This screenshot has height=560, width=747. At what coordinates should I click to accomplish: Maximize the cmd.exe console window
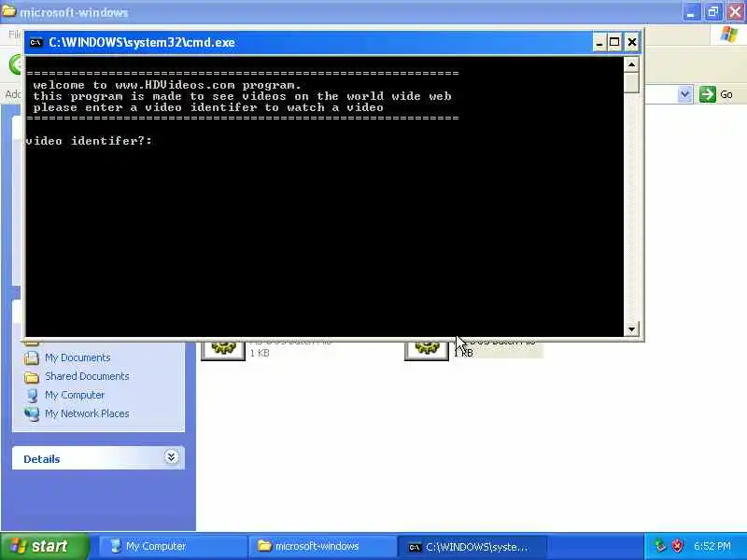[x=614, y=42]
